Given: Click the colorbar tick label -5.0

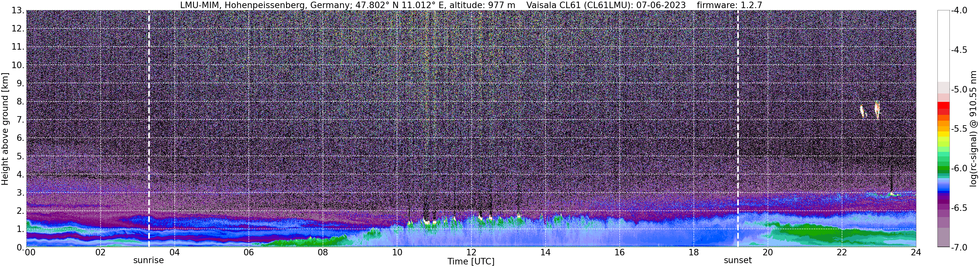Looking at the screenshot, I should coord(960,90).
